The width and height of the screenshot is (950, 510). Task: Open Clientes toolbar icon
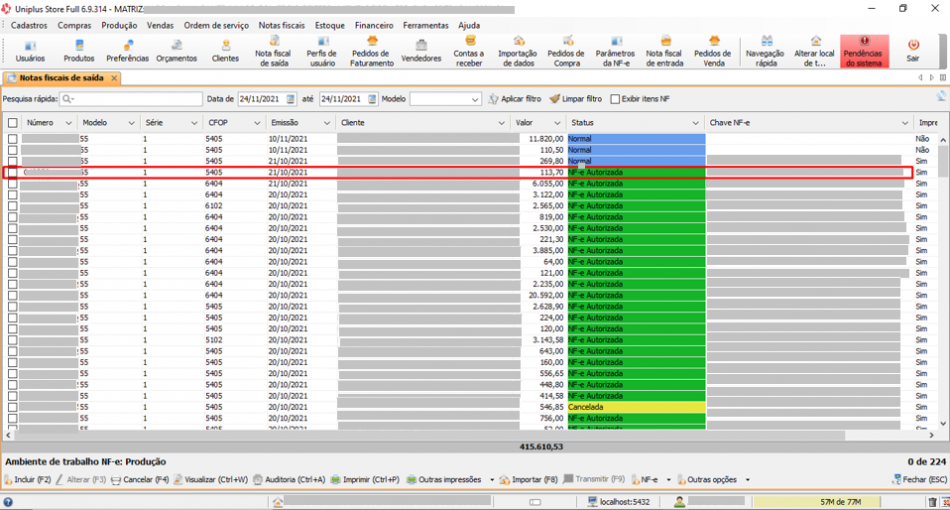[225, 51]
